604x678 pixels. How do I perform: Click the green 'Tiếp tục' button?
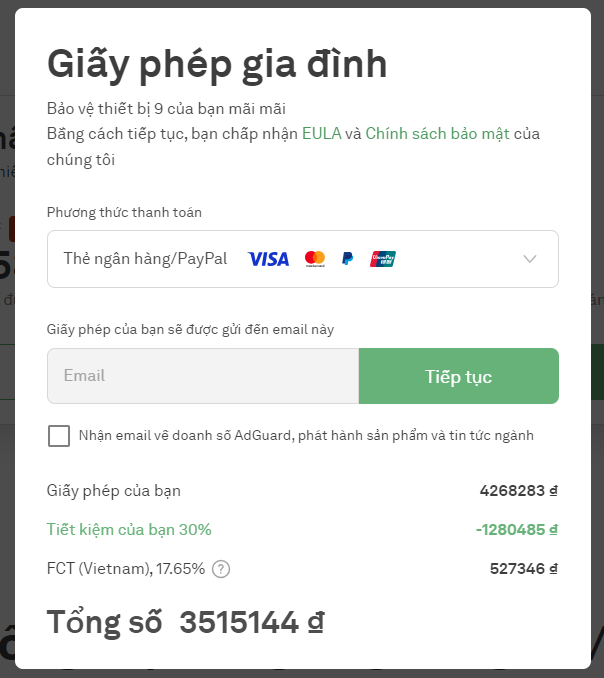(459, 376)
